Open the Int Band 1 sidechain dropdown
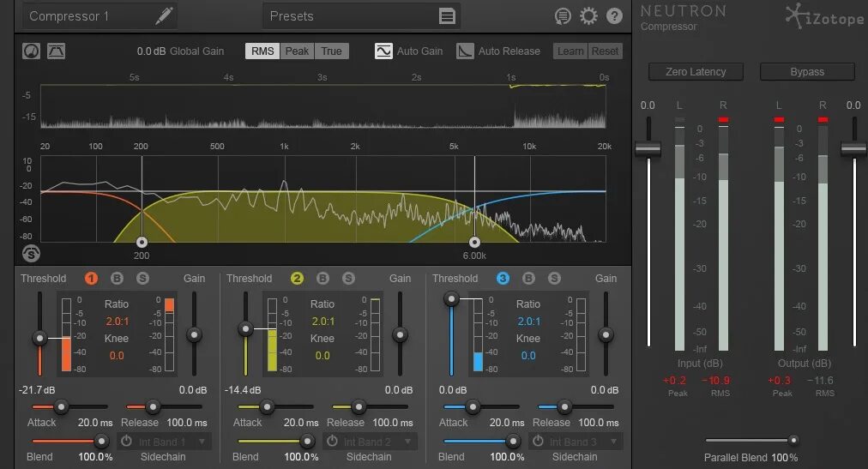 pos(172,442)
